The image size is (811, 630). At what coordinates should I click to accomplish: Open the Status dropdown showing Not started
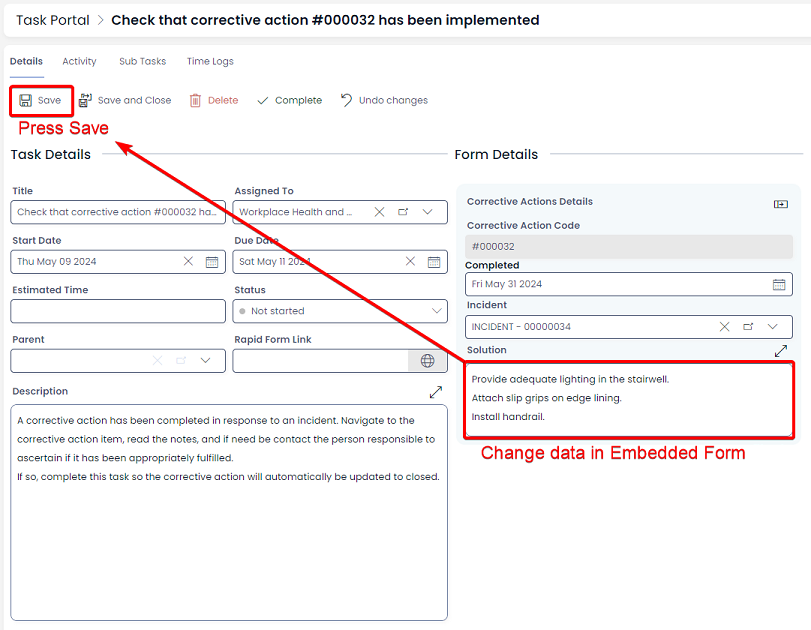point(436,310)
